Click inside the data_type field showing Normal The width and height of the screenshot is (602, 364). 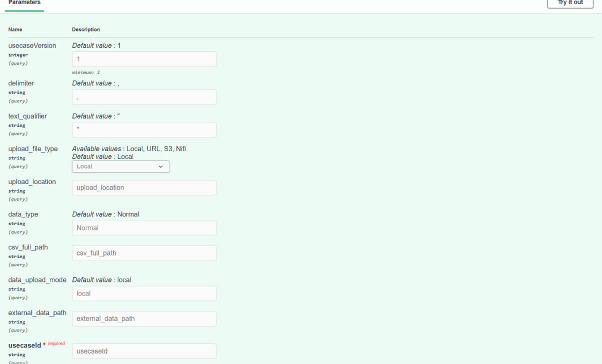[144, 227]
